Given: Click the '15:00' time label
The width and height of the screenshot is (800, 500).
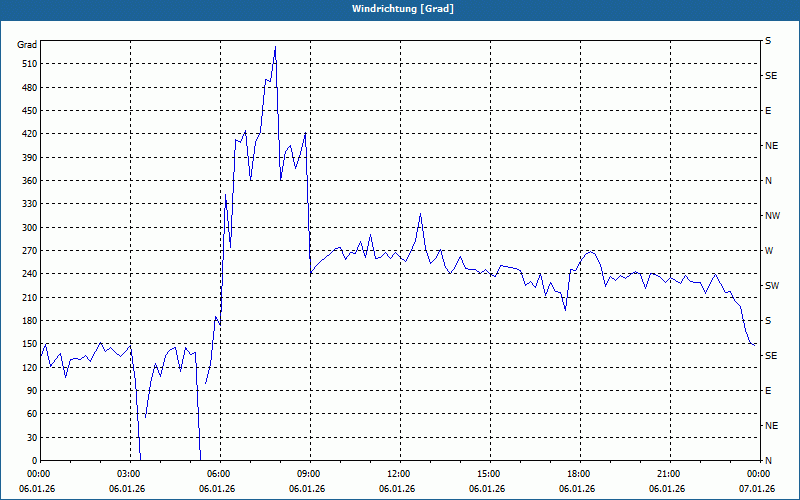Looking at the screenshot, I should coord(490,474).
